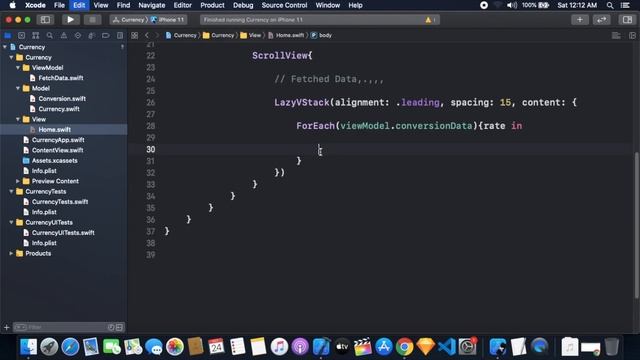
Task: Expand the Preview Content folder
Action: (18, 181)
